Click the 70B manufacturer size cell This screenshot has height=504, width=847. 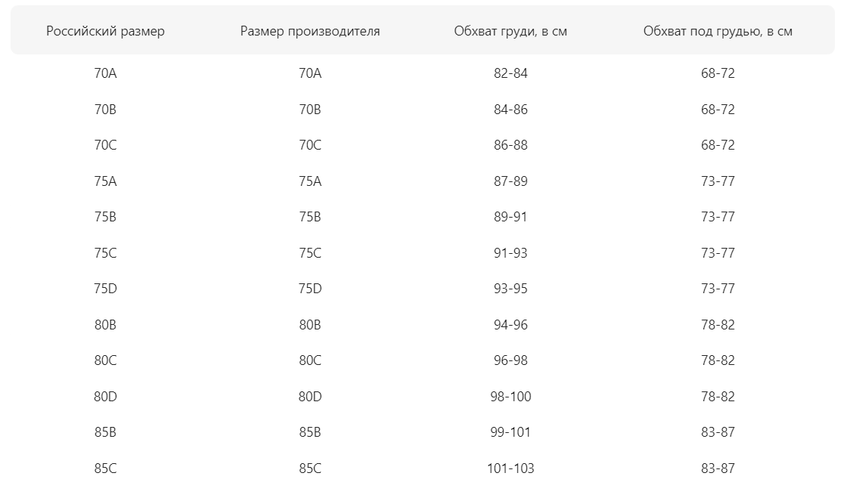pyautogui.click(x=310, y=110)
